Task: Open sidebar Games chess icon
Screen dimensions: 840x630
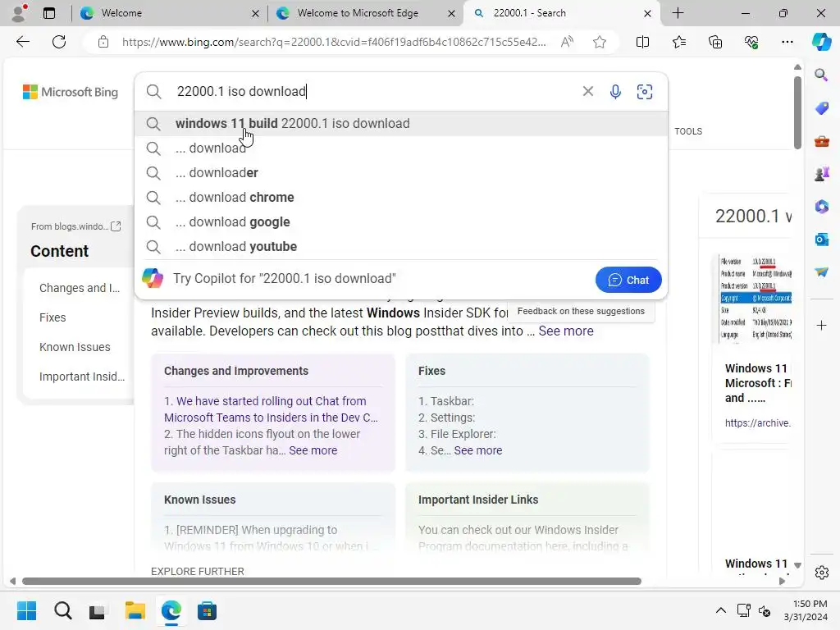Action: pos(821,174)
